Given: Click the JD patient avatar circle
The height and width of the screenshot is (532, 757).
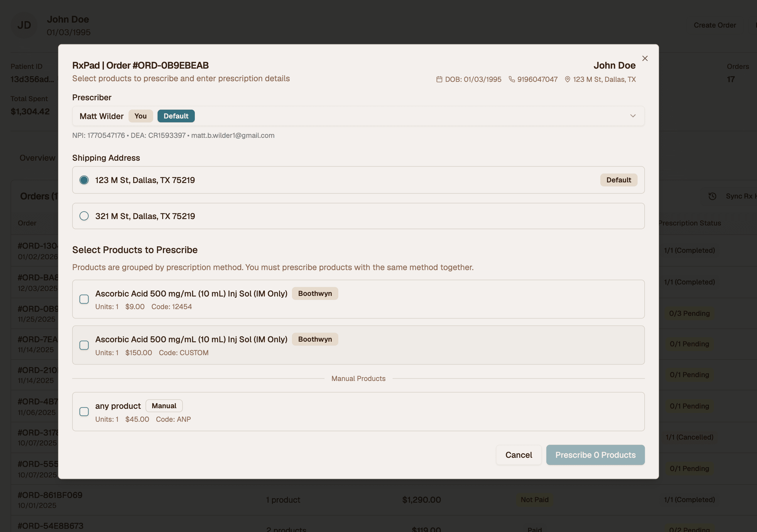Looking at the screenshot, I should pyautogui.click(x=24, y=26).
